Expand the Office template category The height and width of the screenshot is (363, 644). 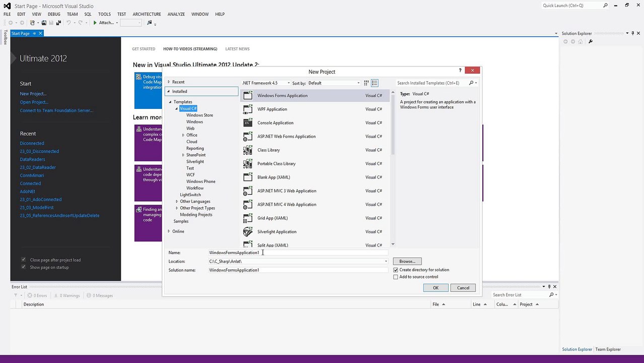point(183,135)
